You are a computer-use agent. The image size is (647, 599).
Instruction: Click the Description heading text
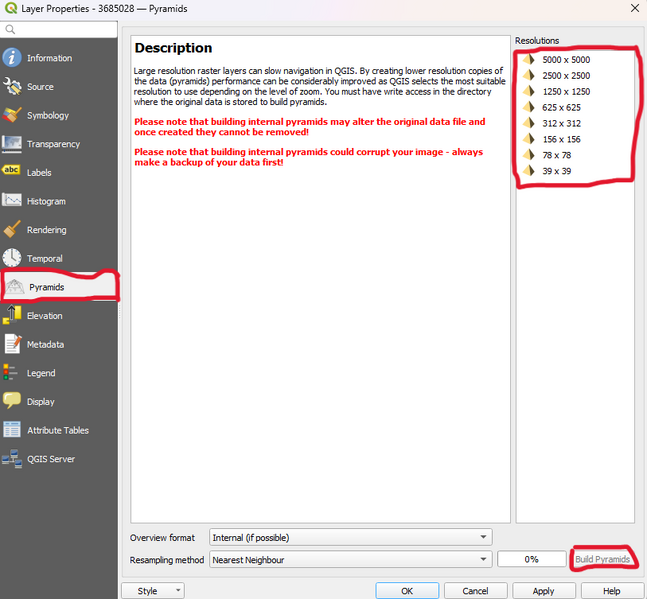click(173, 48)
